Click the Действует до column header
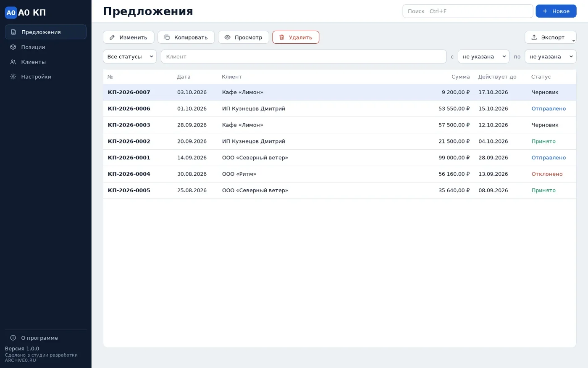This screenshot has width=588, height=368. coord(497,77)
